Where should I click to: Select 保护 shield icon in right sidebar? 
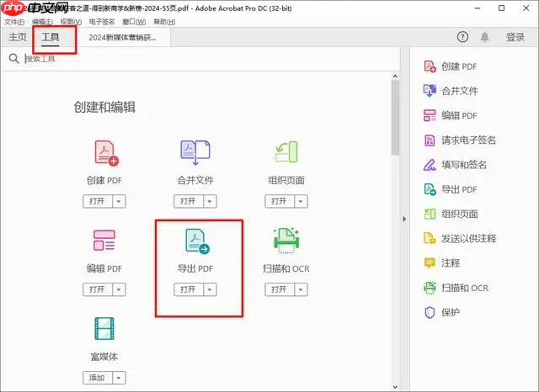pos(430,312)
